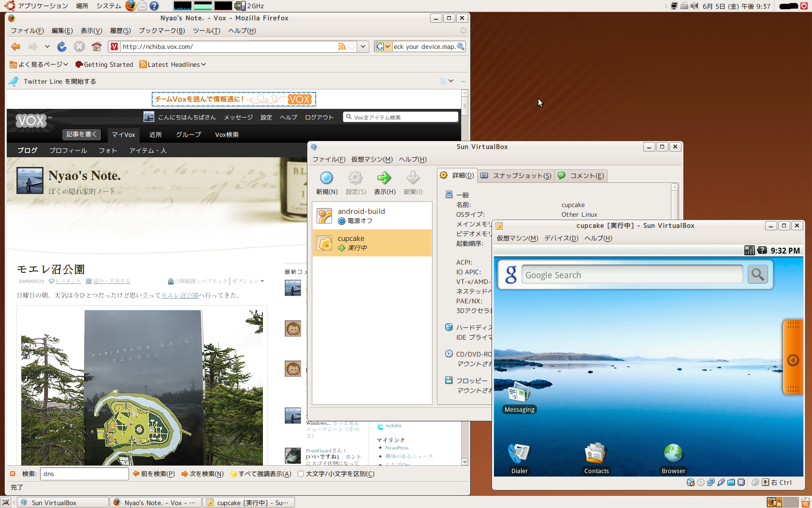Click Firefox page vertical scrollbar
The width and height of the screenshot is (812, 508).
[464, 277]
